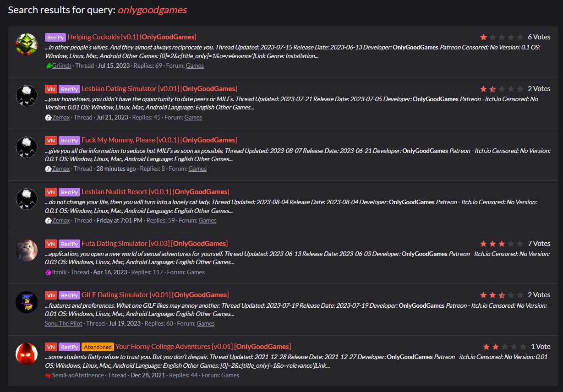
Task: Open Zemax avatar beside Lesbian Dating Simulator
Action: [27, 96]
